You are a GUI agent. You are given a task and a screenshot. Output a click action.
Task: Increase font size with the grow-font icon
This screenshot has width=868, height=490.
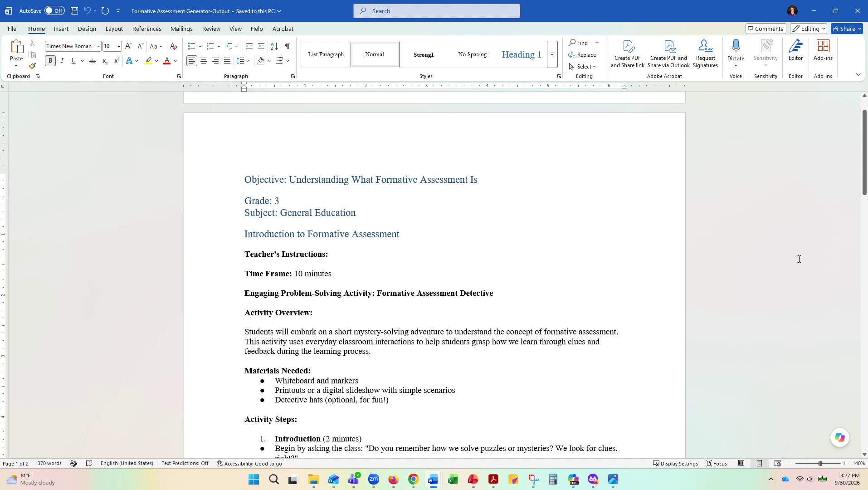pos(128,46)
